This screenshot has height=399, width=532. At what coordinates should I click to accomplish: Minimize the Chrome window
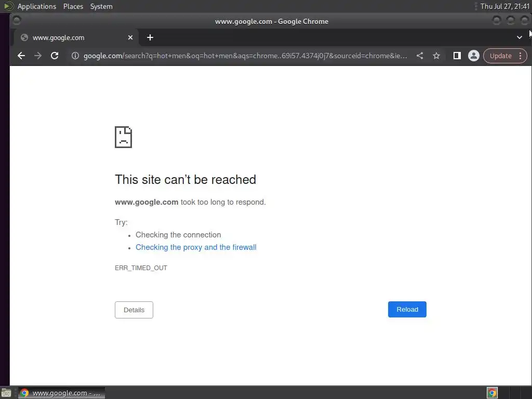[x=496, y=21]
